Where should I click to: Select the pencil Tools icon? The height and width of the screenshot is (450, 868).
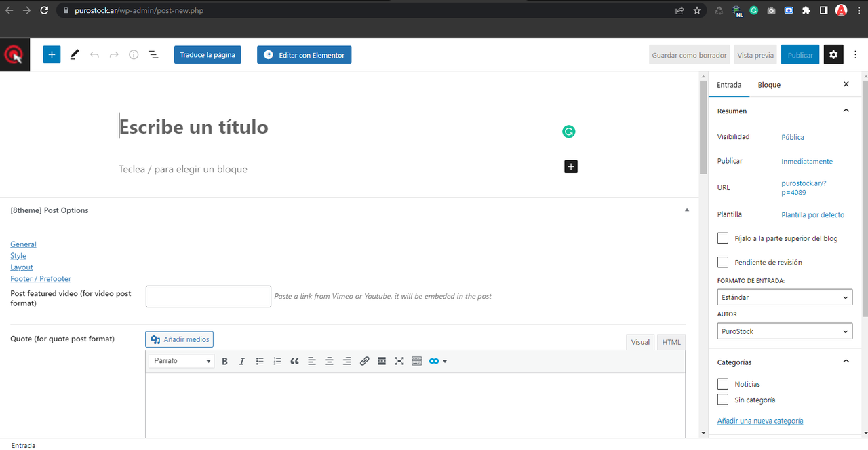click(75, 54)
